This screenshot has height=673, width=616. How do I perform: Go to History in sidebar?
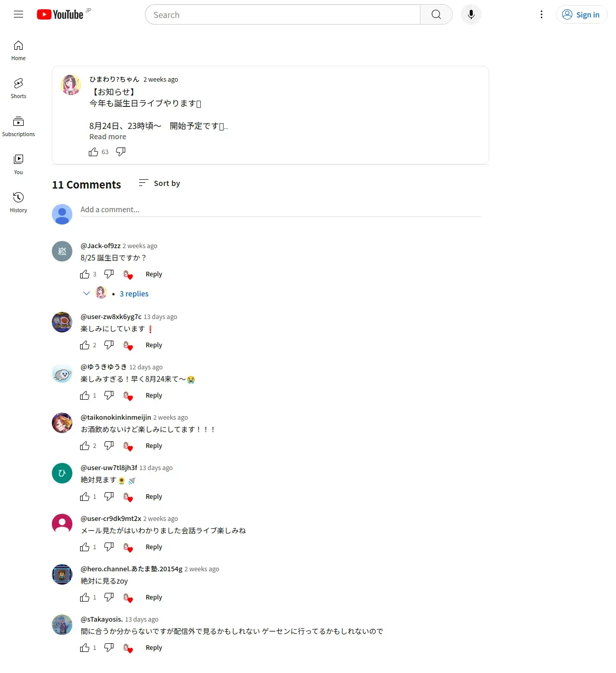(18, 202)
